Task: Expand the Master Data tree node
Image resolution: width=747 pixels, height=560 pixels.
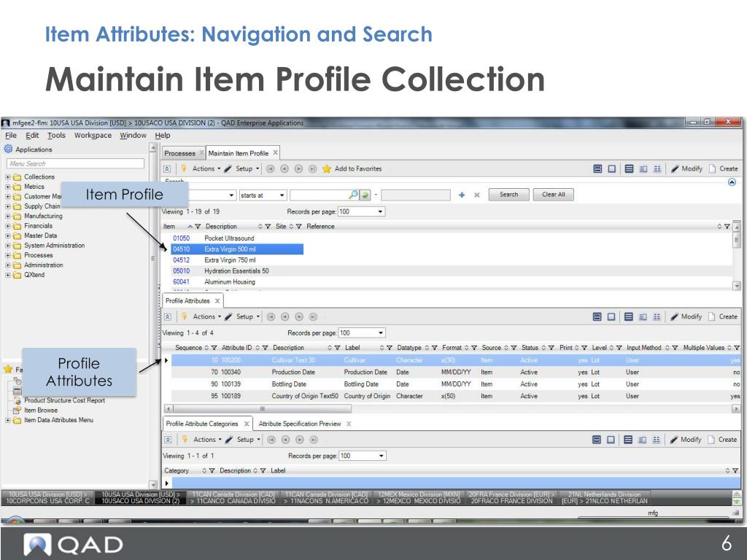Action: (7, 236)
